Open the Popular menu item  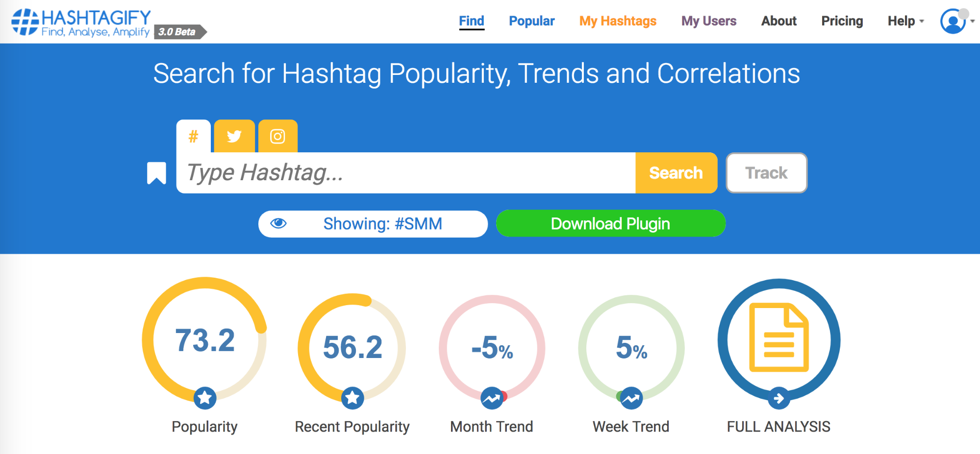(531, 21)
